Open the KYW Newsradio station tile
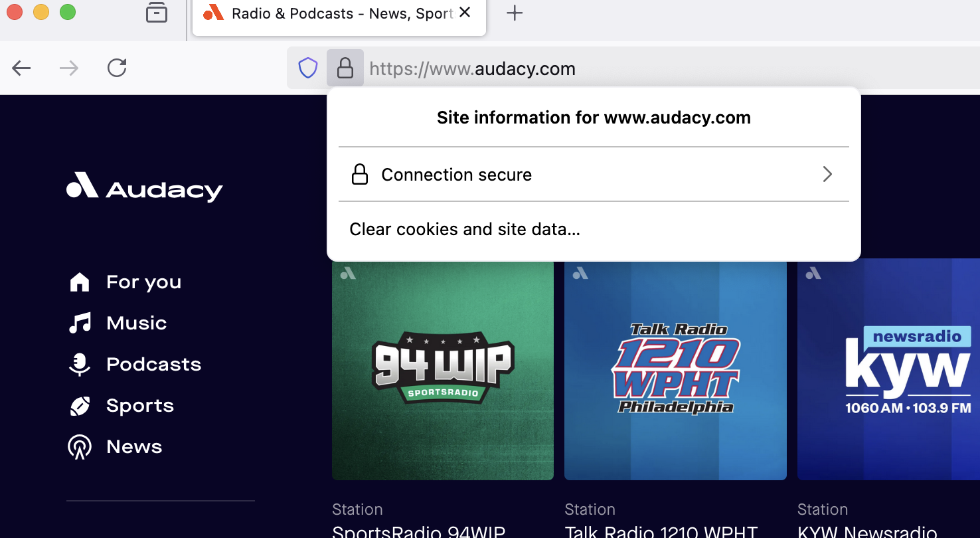Viewport: 980px width, 538px height. pos(888,369)
